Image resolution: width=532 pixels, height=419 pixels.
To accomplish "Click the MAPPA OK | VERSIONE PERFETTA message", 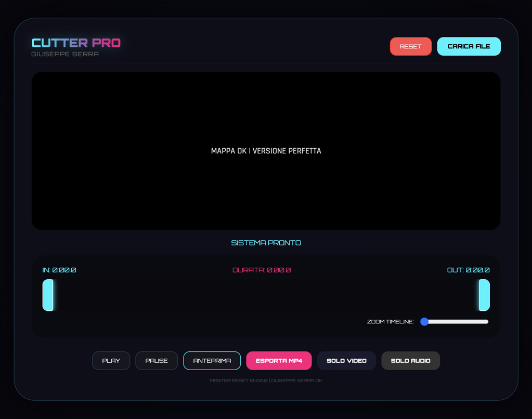I will click(266, 151).
